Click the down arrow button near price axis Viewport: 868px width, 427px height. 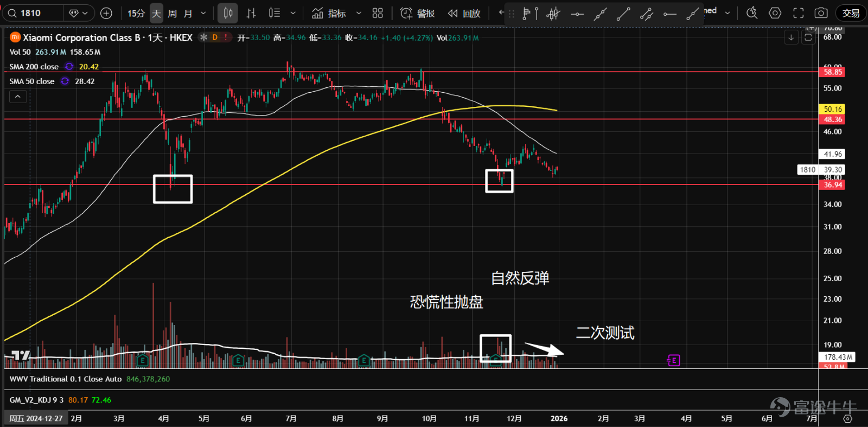coord(791,37)
